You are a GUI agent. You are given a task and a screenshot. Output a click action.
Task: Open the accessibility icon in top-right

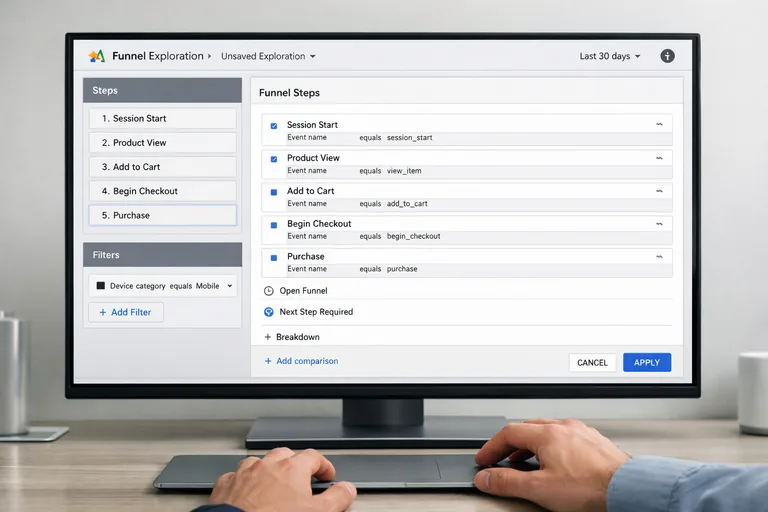click(667, 56)
